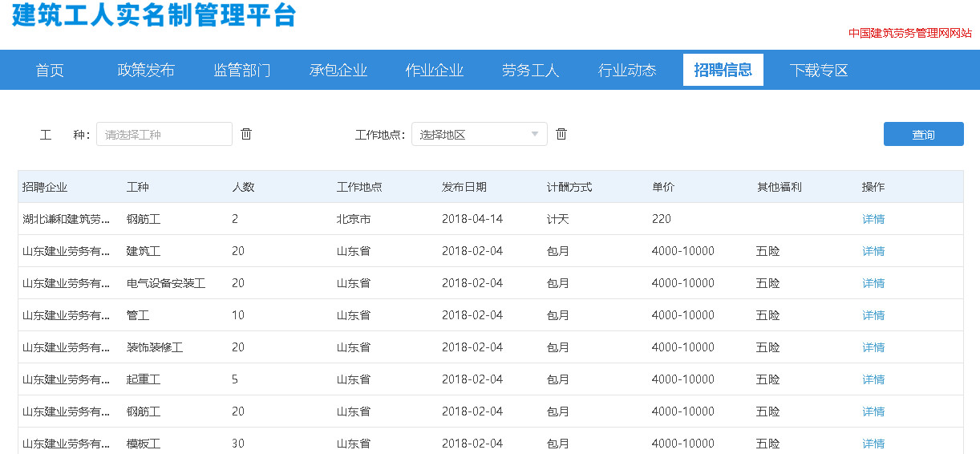The image size is (980, 454).
Task: Open the 劳务工人 navigation tab
Action: 531,70
